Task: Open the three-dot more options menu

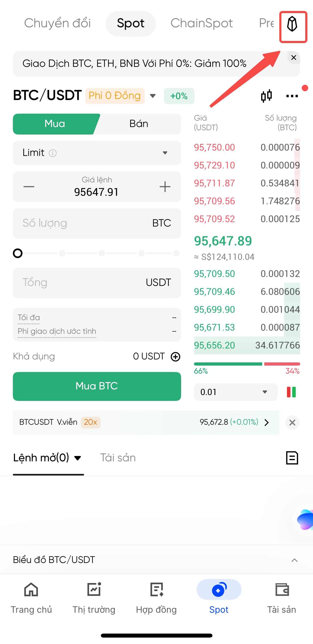Action: click(x=292, y=96)
